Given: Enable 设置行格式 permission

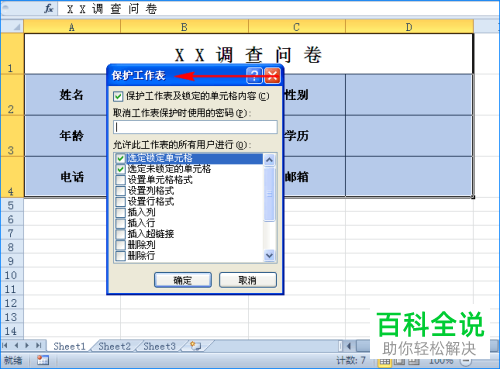Looking at the screenshot, I should coord(120,202).
